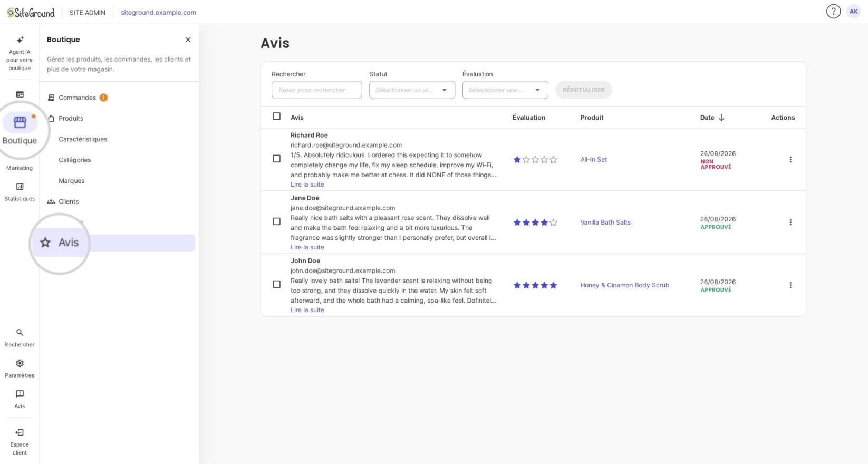This screenshot has width=868, height=464.
Task: Click the Évaluation column header
Action: (x=529, y=117)
